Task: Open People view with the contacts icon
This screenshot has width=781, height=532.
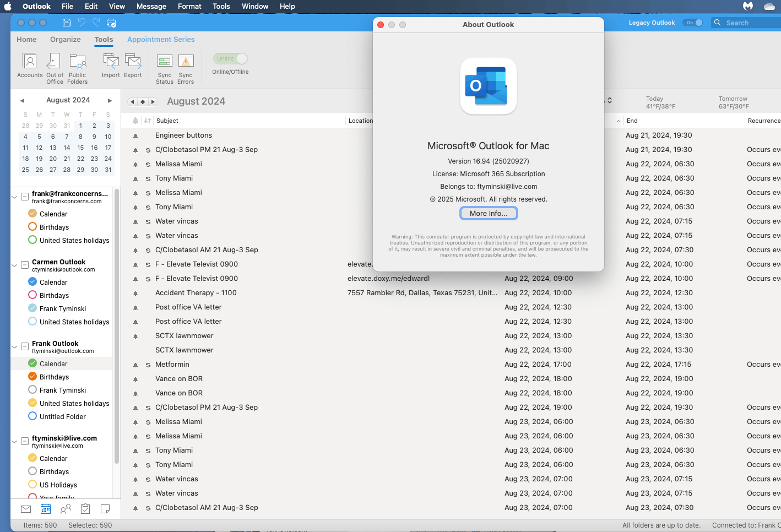Action: point(65,509)
